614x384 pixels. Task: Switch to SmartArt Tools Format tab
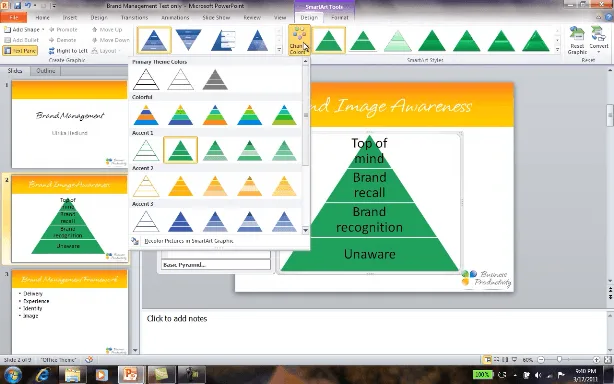[340, 18]
